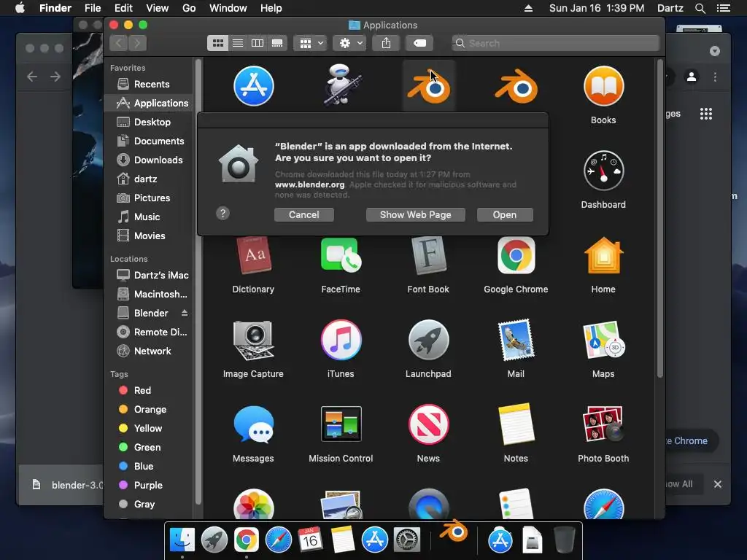Open Font Book application
Screen dimensions: 747x560
coord(429,256)
